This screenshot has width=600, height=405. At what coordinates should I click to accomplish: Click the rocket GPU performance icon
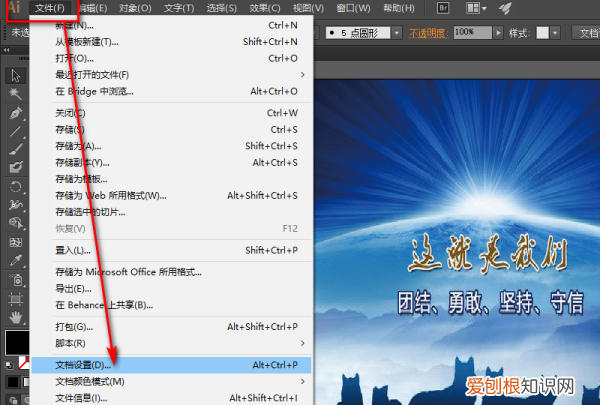tap(505, 8)
